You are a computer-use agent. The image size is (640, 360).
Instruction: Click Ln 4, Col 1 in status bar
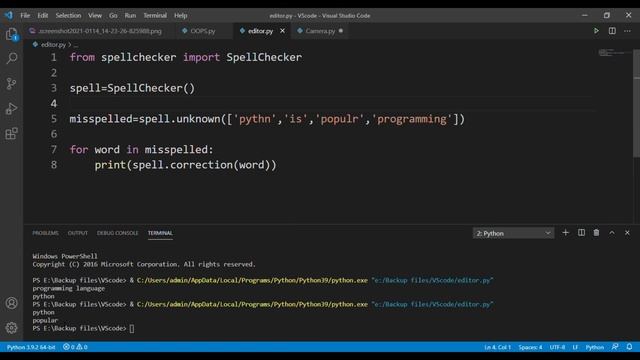click(x=498, y=347)
